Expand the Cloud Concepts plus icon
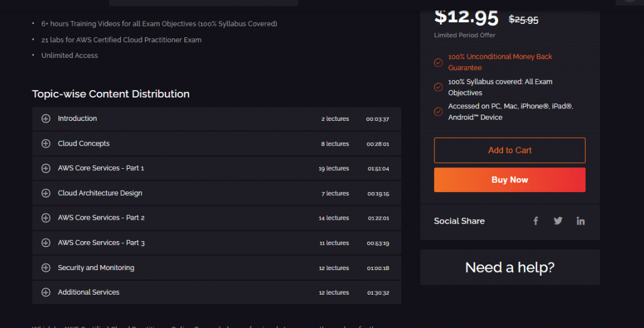 coord(46,144)
